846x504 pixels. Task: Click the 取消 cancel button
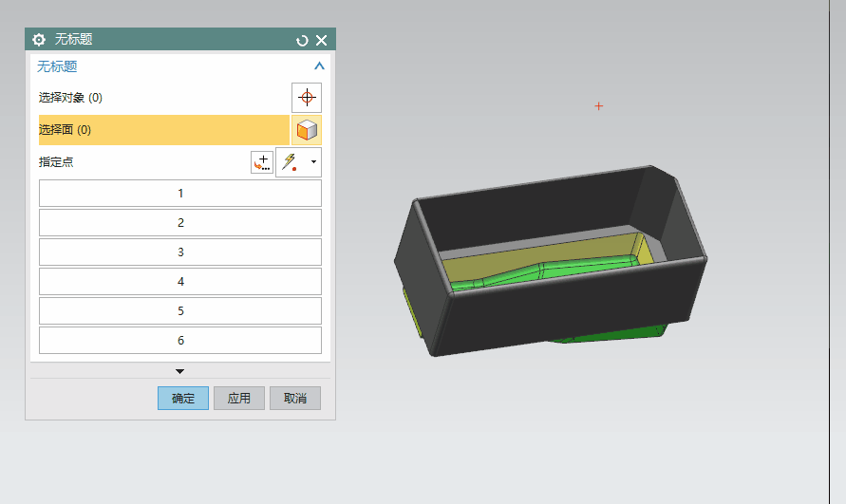295,399
